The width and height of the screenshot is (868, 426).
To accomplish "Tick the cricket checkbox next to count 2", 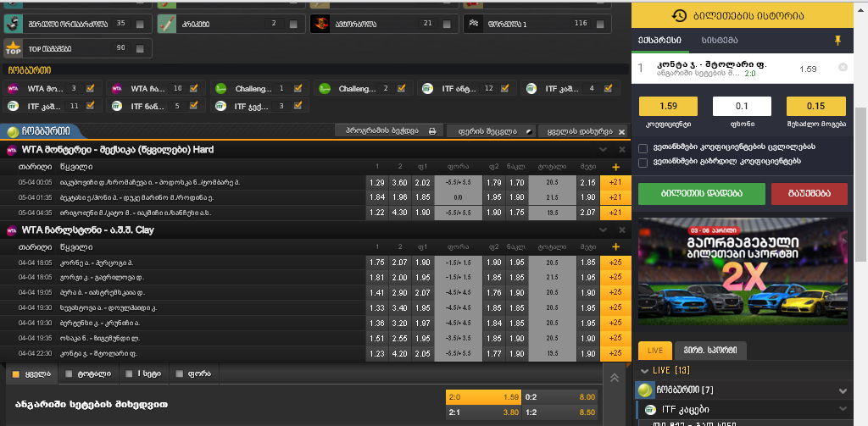I will [x=293, y=24].
